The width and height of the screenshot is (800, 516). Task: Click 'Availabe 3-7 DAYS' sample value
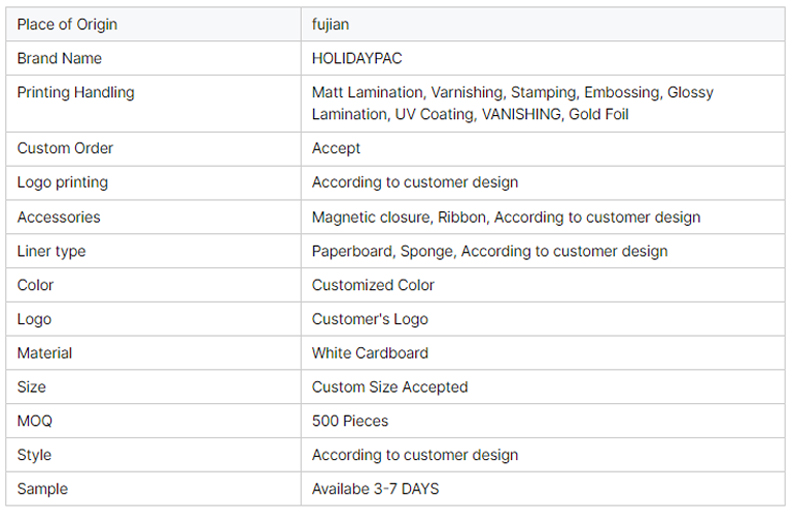(x=375, y=489)
